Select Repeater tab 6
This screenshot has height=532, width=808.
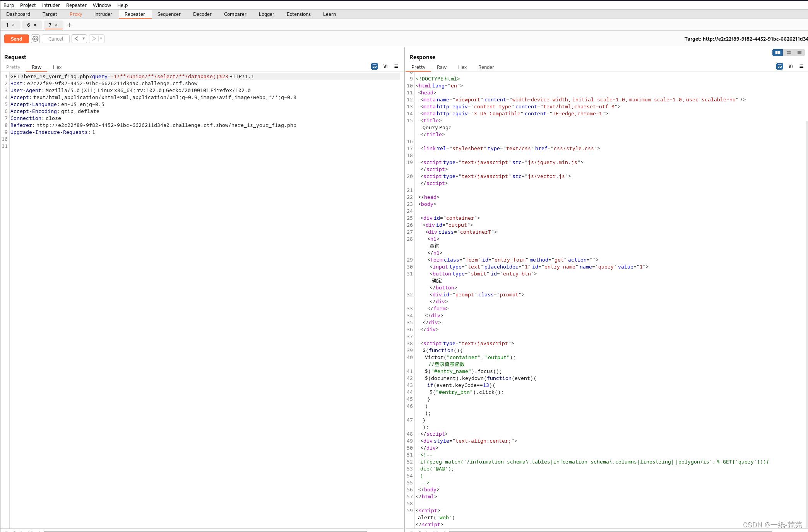(x=28, y=25)
